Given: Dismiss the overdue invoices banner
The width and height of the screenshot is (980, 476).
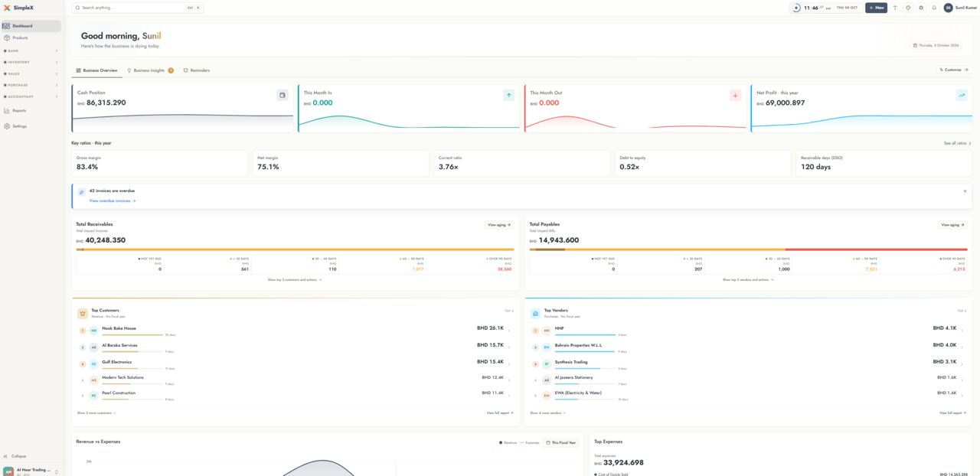Looking at the screenshot, I should click(965, 191).
